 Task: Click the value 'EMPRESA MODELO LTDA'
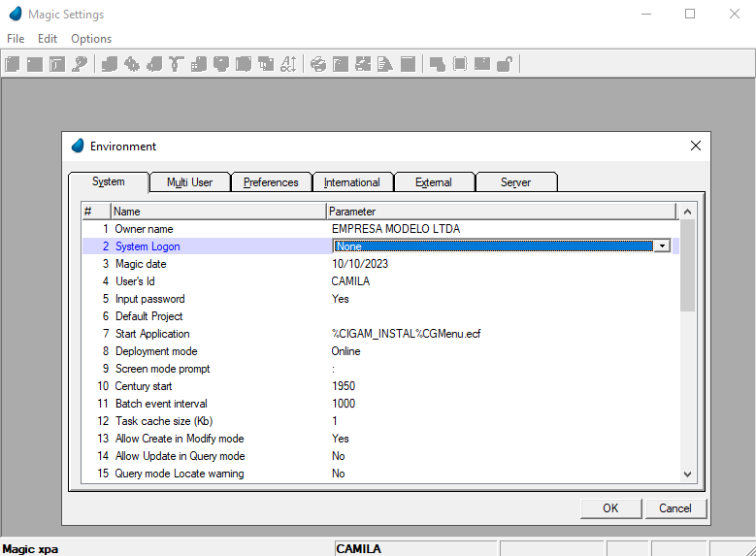tap(396, 229)
